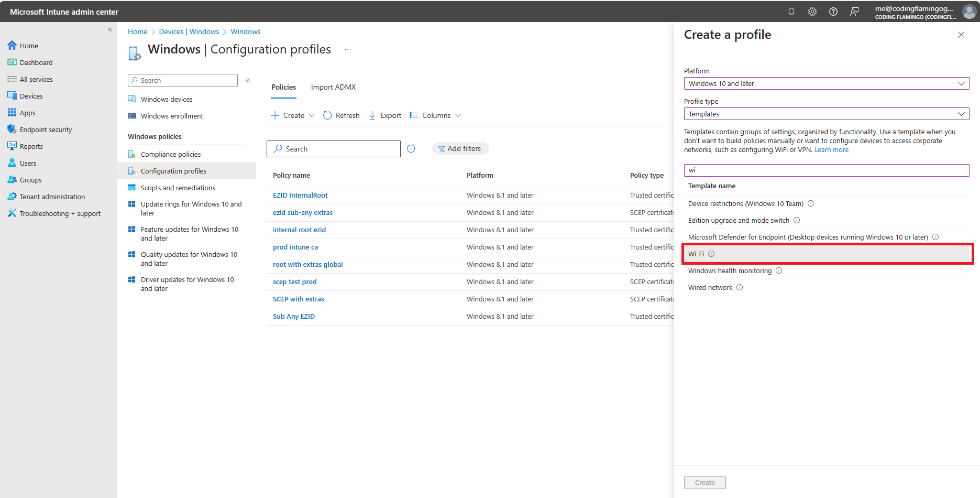The width and height of the screenshot is (980, 498).
Task: Open All services in sidebar
Action: point(30,79)
